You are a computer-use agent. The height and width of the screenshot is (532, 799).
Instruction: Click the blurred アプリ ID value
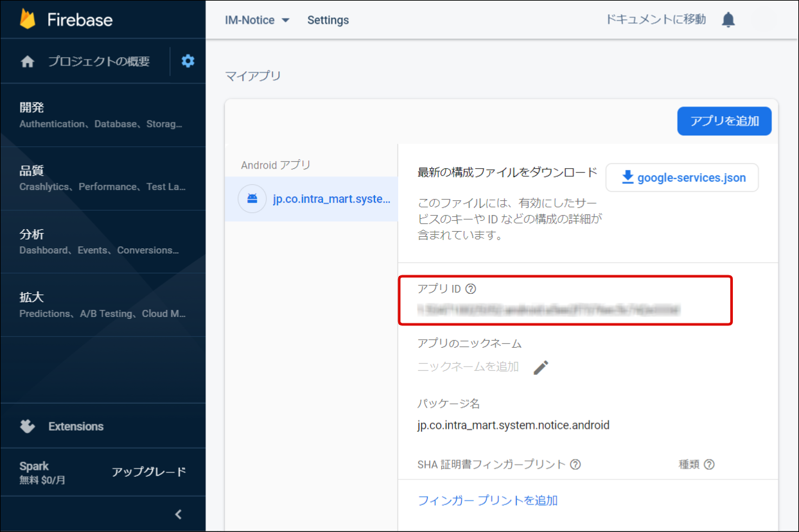point(548,309)
